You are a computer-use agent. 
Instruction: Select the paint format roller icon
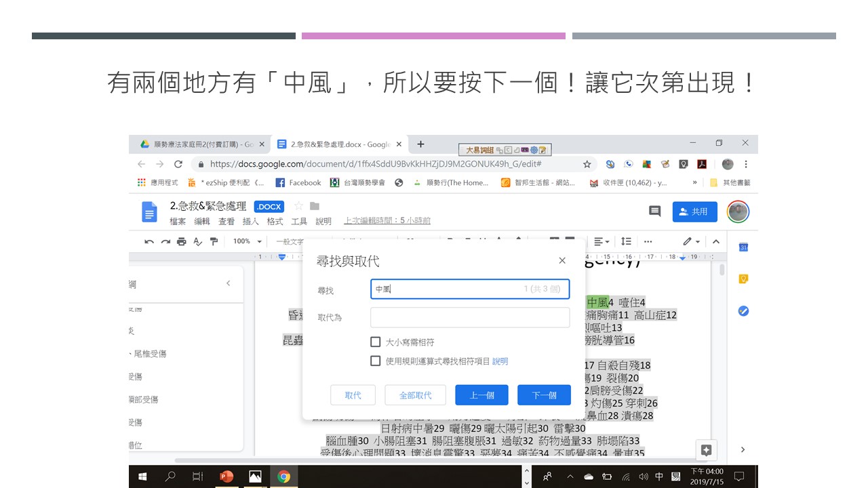coord(214,241)
